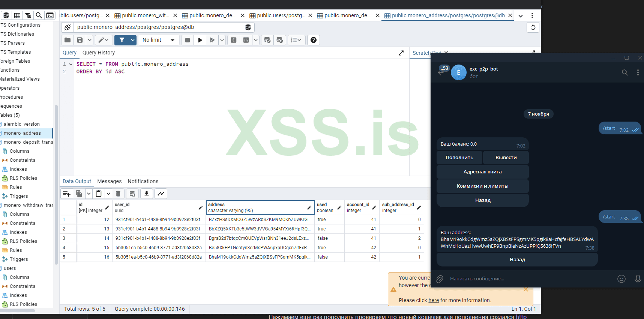Rollback transaction with database undo icon
The height and width of the screenshot is (319, 644).
280,40
